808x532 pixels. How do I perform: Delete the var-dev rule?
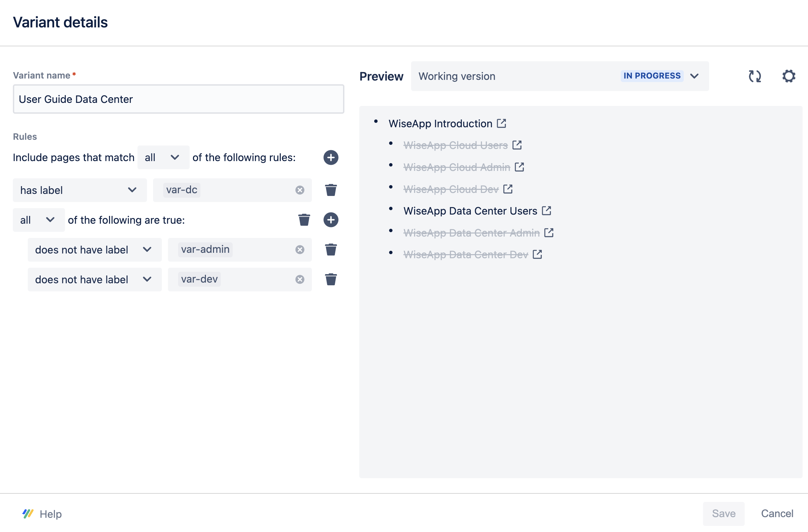(331, 280)
